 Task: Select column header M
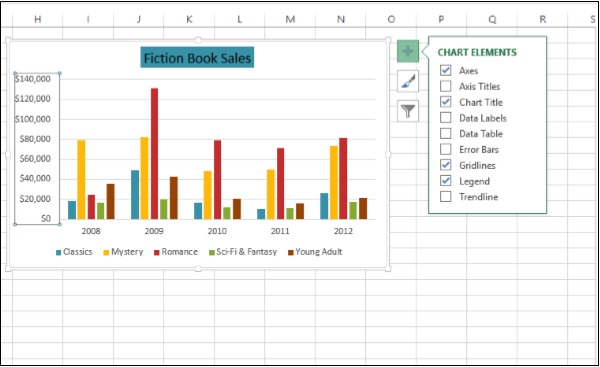click(x=290, y=20)
